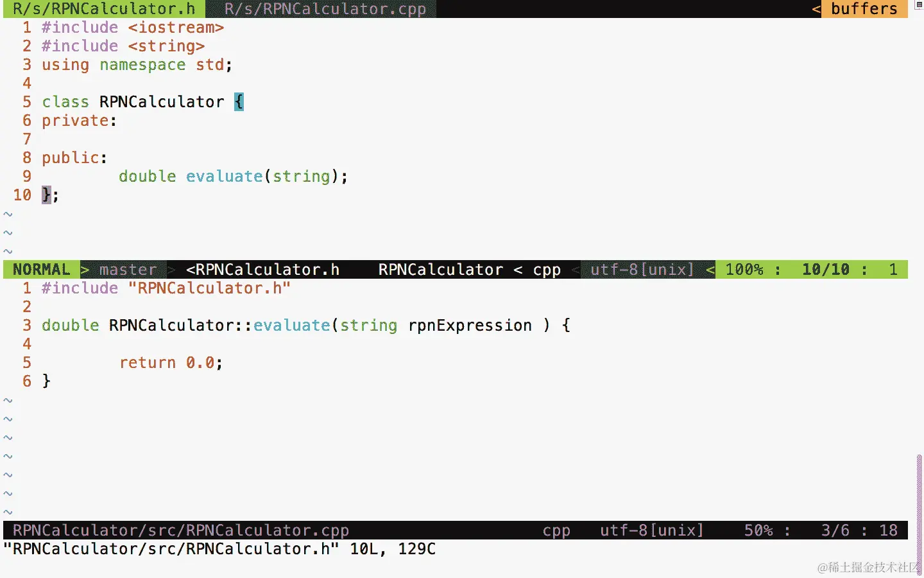Place cursor on the return 0.0 line
The height and width of the screenshot is (578, 924).
pos(171,363)
